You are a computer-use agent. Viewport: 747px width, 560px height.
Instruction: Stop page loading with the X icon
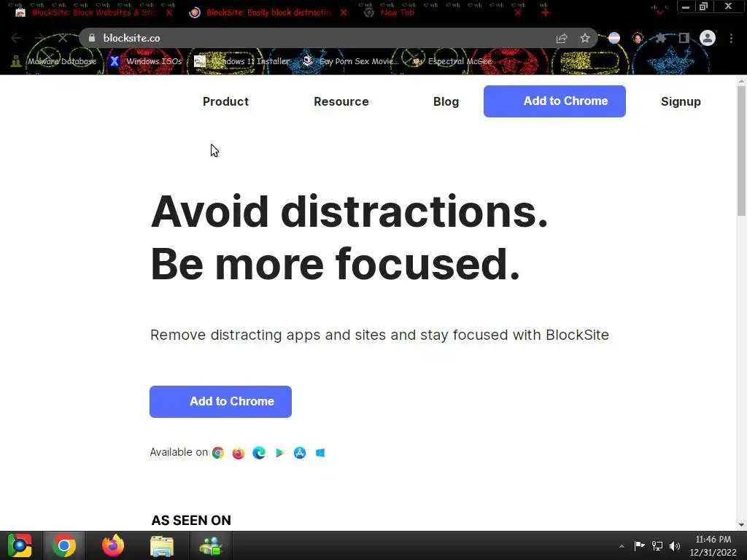coord(63,38)
